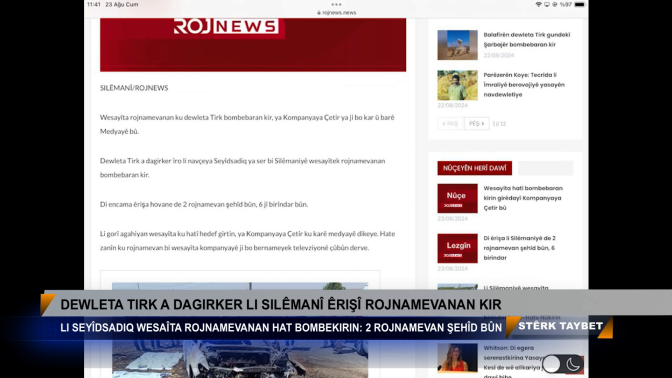The width and height of the screenshot is (672, 378).
Task: Go to next page with PÊŞ button
Action: point(477,123)
